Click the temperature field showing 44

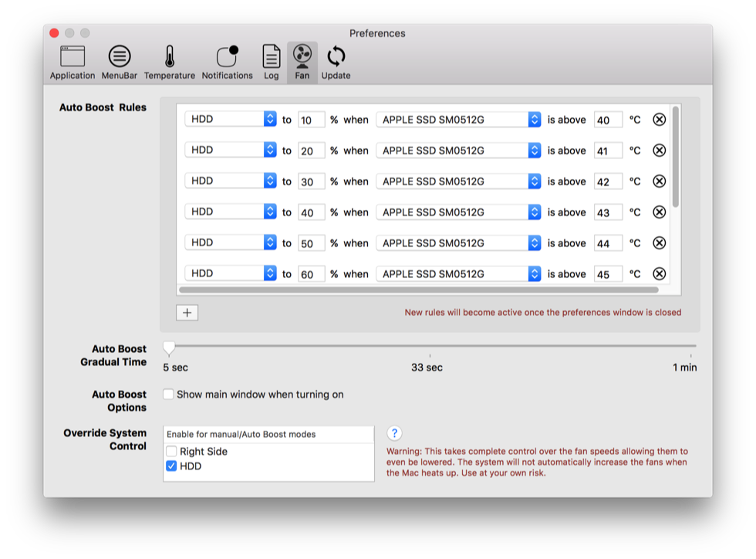608,243
